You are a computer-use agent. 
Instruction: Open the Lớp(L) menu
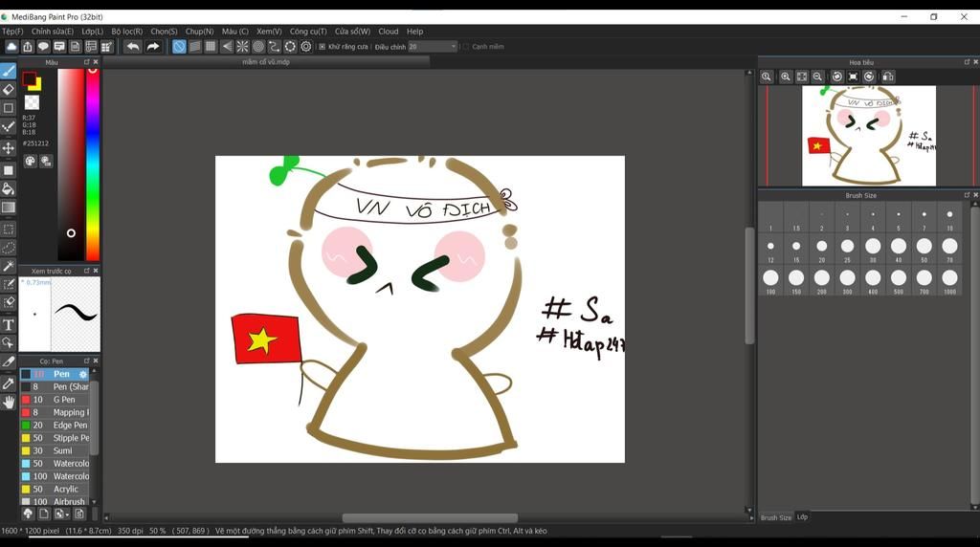[x=93, y=32]
